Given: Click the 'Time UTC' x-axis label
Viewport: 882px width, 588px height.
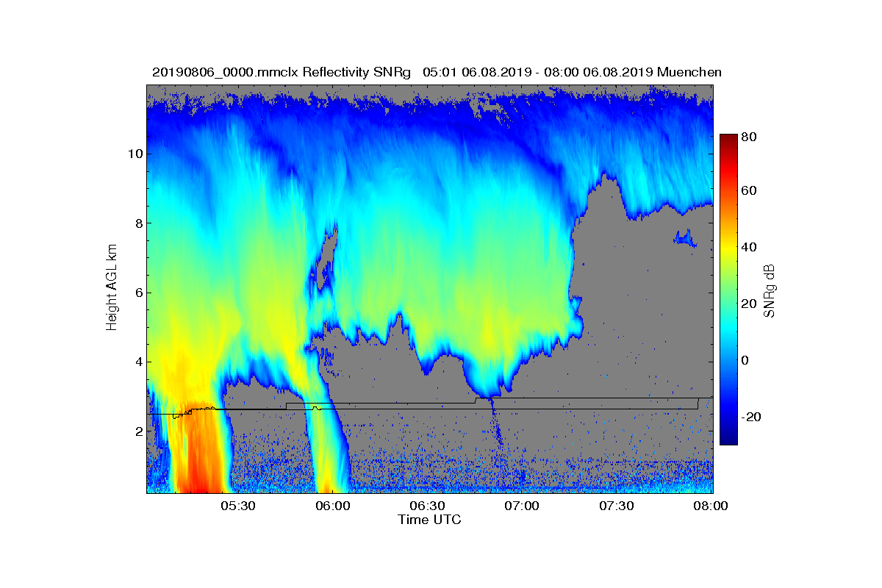Looking at the screenshot, I should (430, 520).
